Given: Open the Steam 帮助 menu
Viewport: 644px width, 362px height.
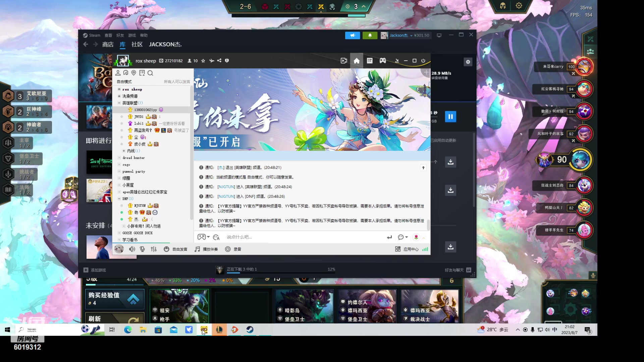Looking at the screenshot, I should 144,35.
